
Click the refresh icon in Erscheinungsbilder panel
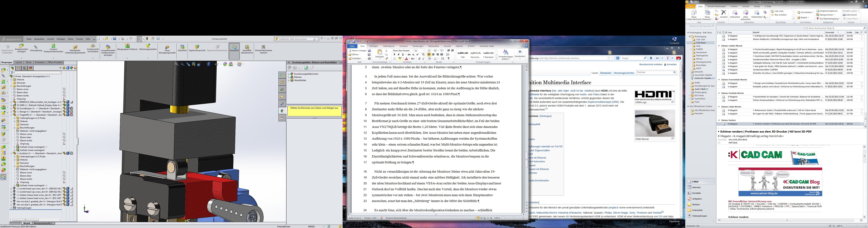[306, 68]
